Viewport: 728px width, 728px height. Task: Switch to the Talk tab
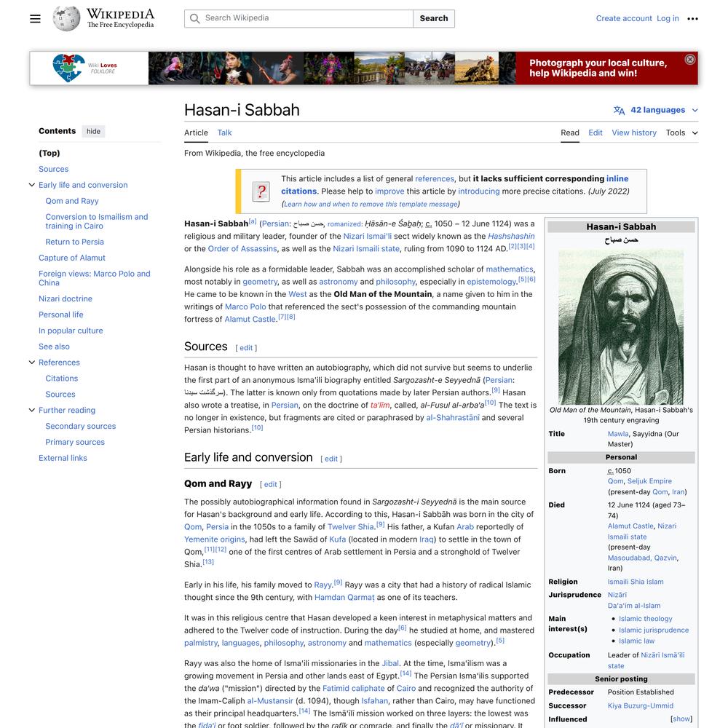click(224, 132)
